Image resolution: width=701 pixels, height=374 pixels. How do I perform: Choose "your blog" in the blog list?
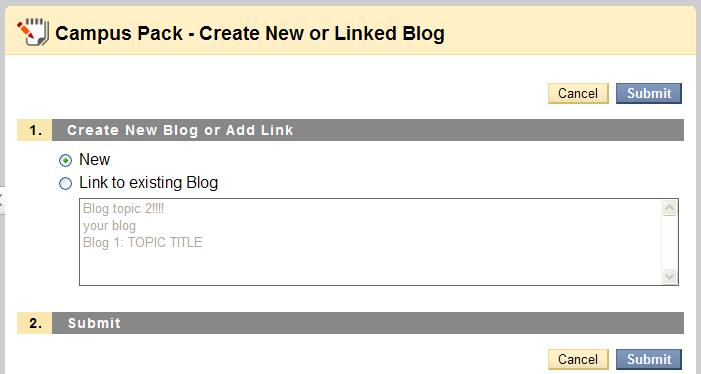point(110,226)
